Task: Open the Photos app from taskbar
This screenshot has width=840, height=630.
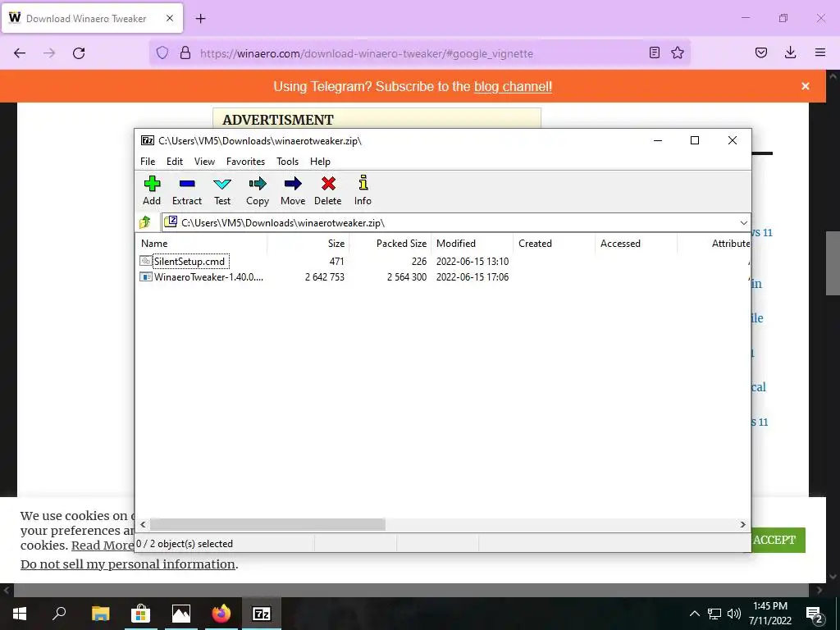Action: (x=181, y=614)
